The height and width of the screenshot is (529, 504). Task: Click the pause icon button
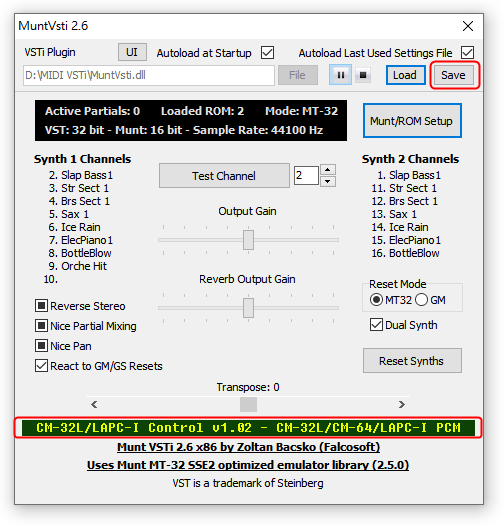click(340, 75)
